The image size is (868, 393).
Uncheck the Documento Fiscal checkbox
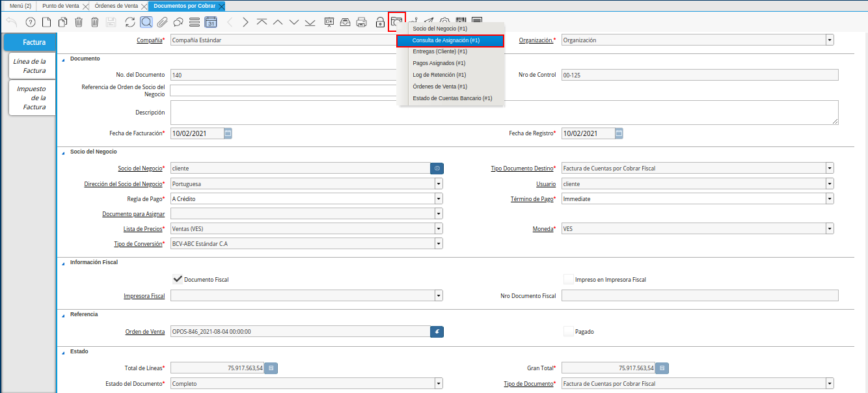[x=177, y=279]
